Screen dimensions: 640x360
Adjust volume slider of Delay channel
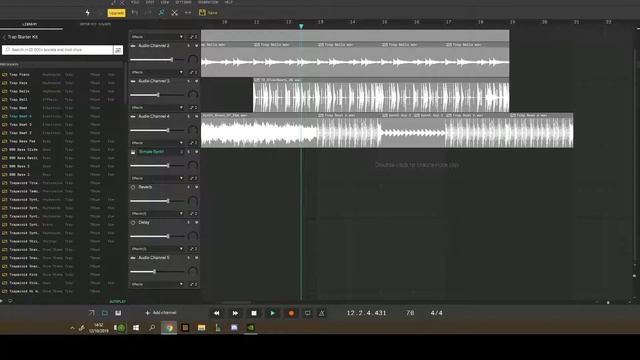(157, 236)
